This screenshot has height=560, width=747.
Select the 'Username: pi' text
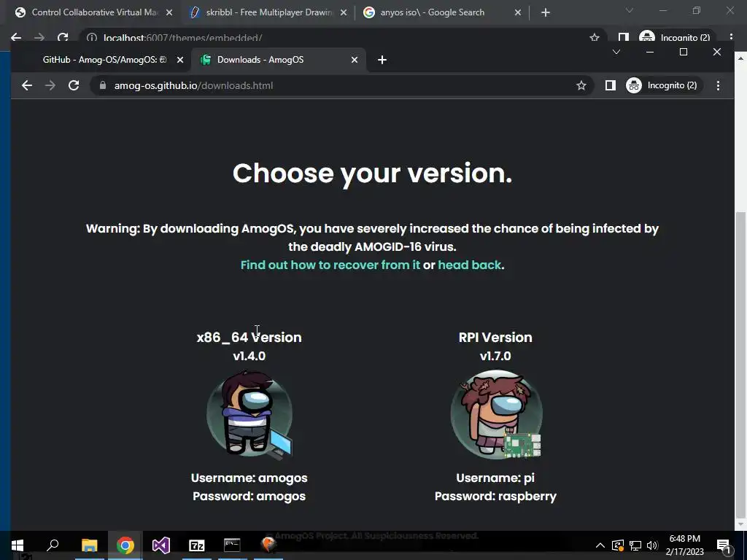[495, 478]
